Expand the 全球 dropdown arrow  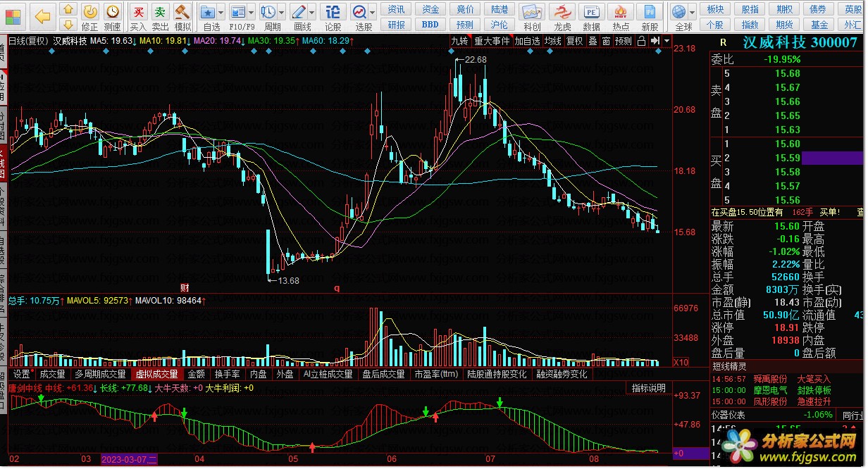693,13
